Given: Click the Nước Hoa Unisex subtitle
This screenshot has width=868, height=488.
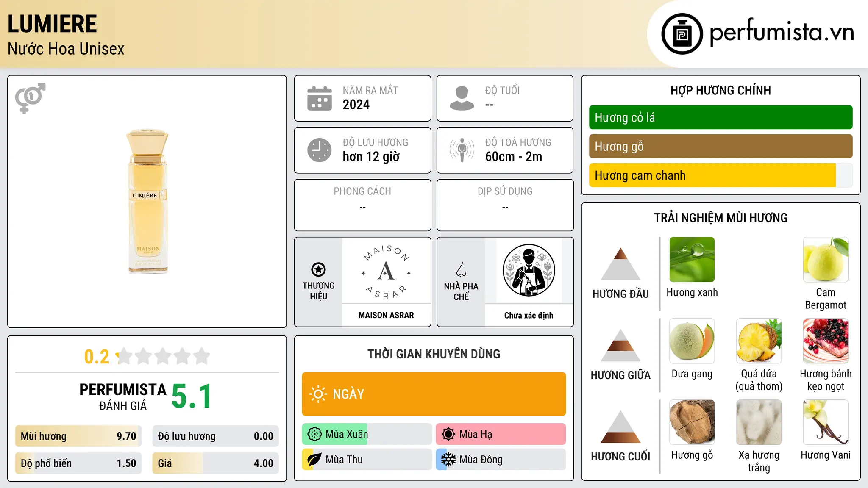Looking at the screenshot, I should pyautogui.click(x=66, y=49).
